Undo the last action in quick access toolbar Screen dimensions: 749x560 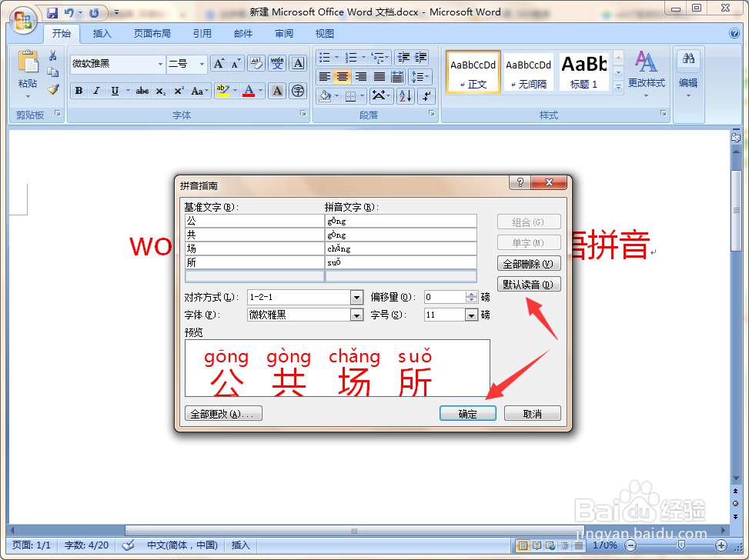tap(69, 13)
